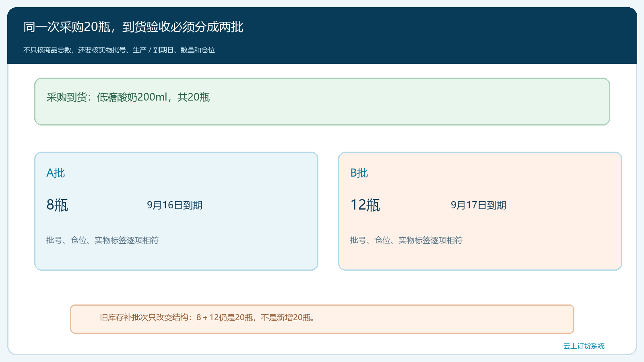Click the dark blue header bar
This screenshot has height=362, width=644.
pos(322,36)
